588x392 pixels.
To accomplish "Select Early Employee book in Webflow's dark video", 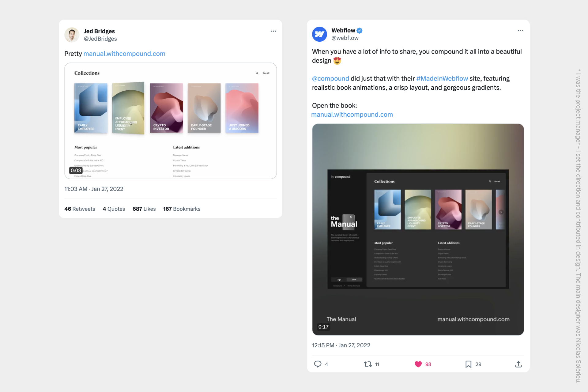I will tap(387, 209).
